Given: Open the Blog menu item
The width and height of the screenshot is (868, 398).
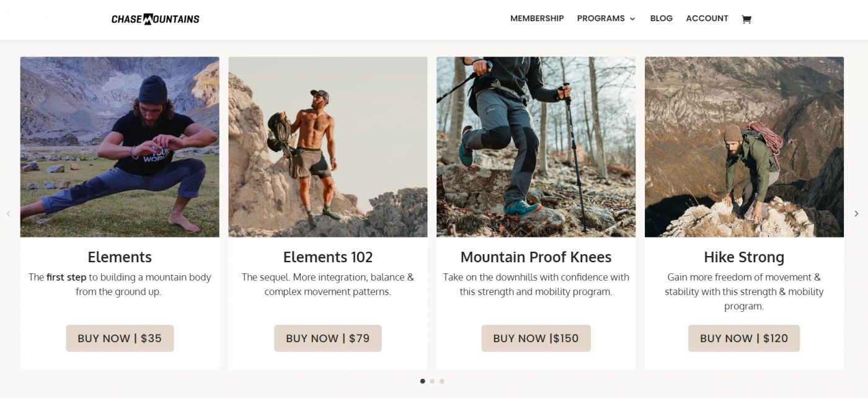Looking at the screenshot, I should [661, 19].
